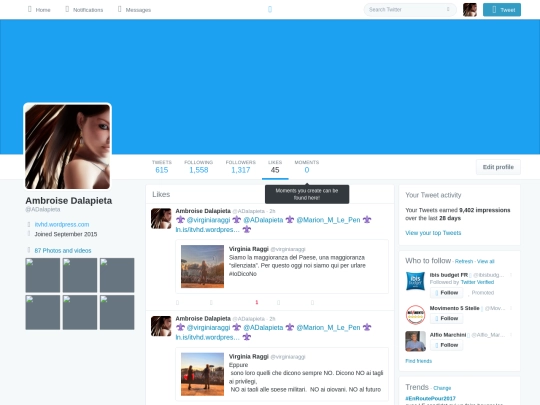Click the @Marion_M_Le_Pen mention in the second tweet

tap(328, 328)
